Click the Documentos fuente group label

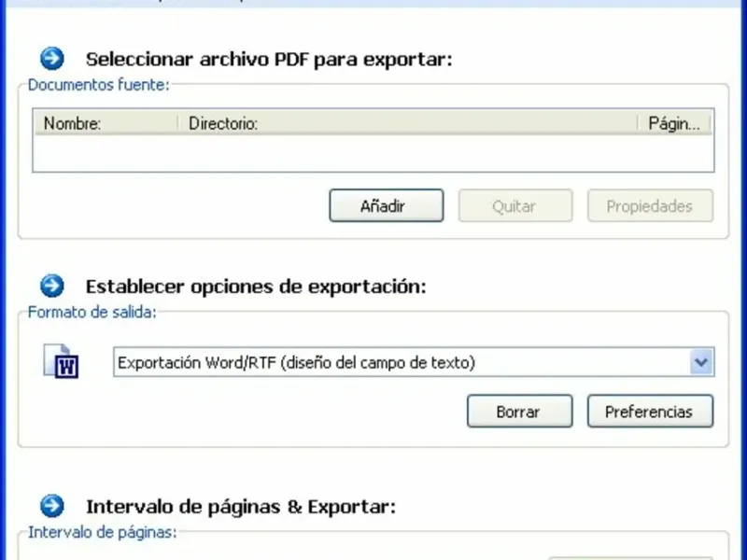click(99, 85)
